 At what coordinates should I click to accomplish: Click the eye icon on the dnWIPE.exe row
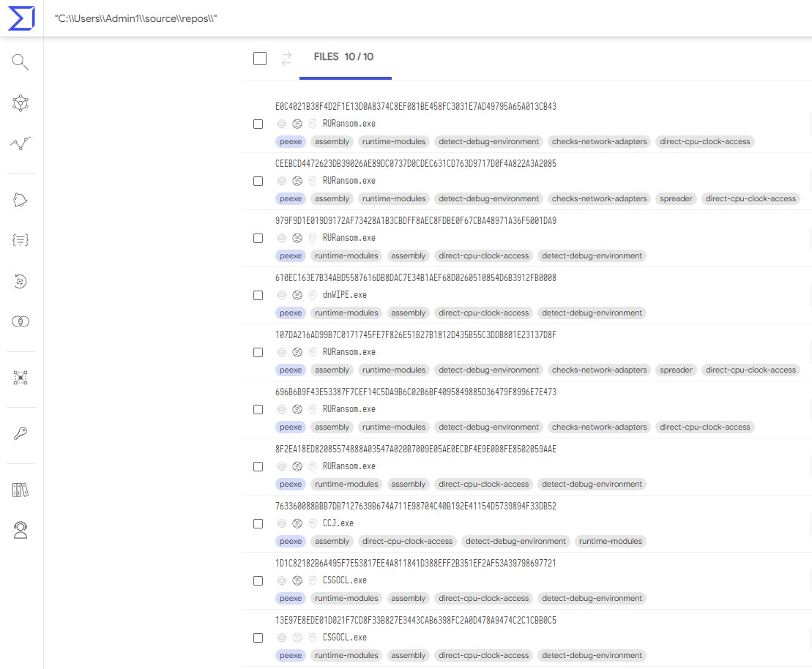[282, 295]
